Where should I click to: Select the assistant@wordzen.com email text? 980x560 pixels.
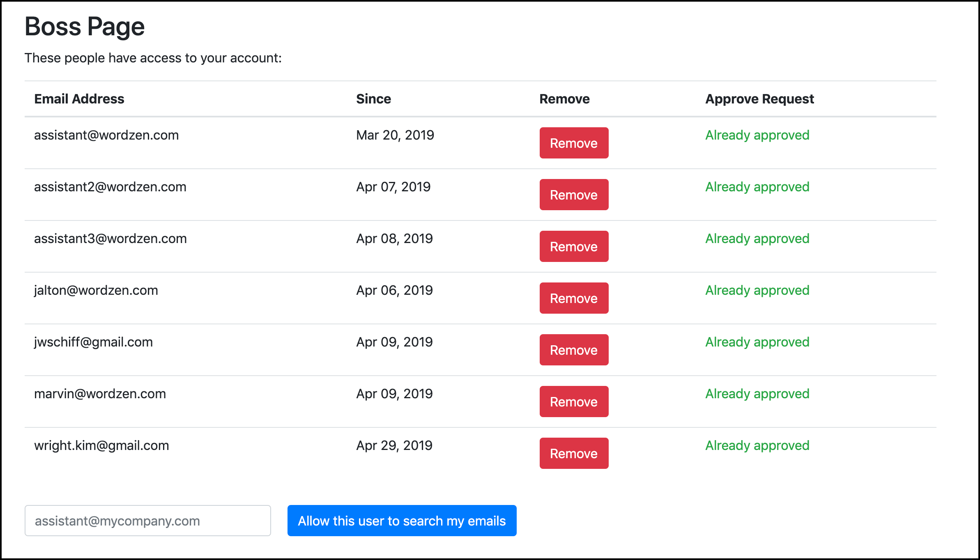(x=106, y=135)
